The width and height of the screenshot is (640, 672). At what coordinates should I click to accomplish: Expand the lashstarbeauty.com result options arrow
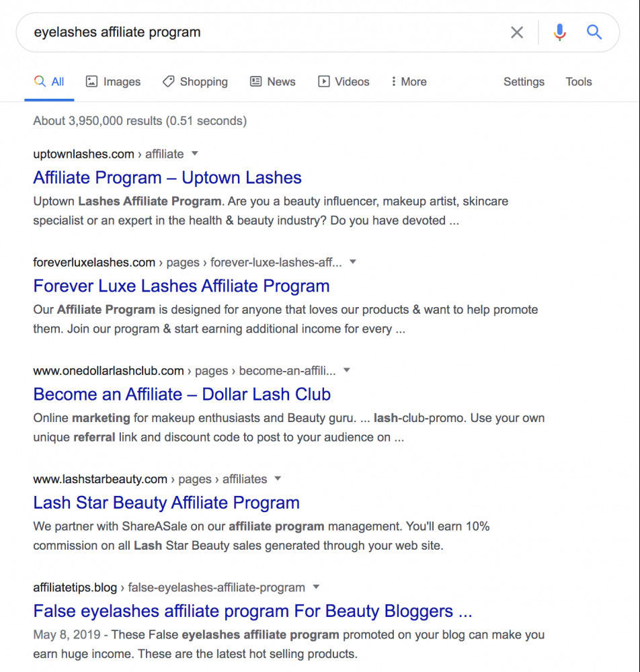click(x=278, y=478)
